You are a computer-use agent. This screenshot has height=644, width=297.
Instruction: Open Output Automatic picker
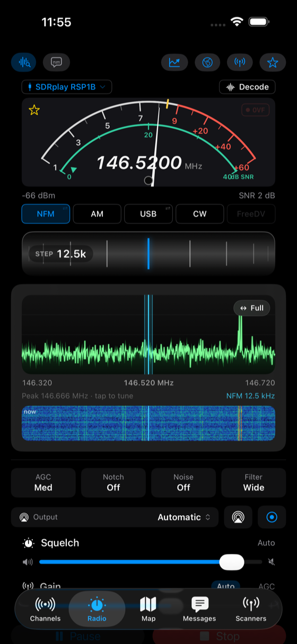(x=115, y=517)
